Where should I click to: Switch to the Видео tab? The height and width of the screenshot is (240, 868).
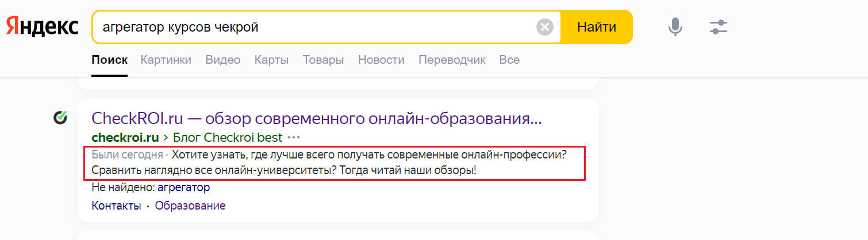pos(223,60)
